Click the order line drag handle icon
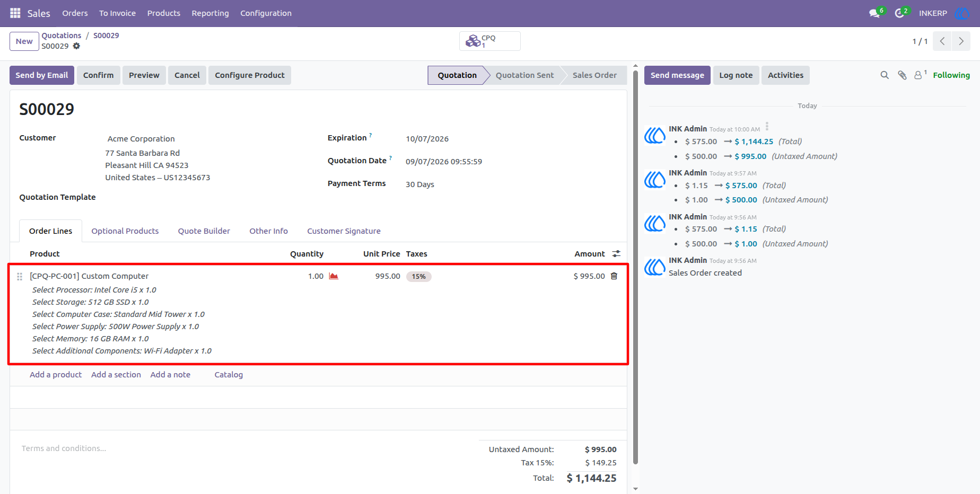This screenshot has width=980, height=494. pos(20,277)
